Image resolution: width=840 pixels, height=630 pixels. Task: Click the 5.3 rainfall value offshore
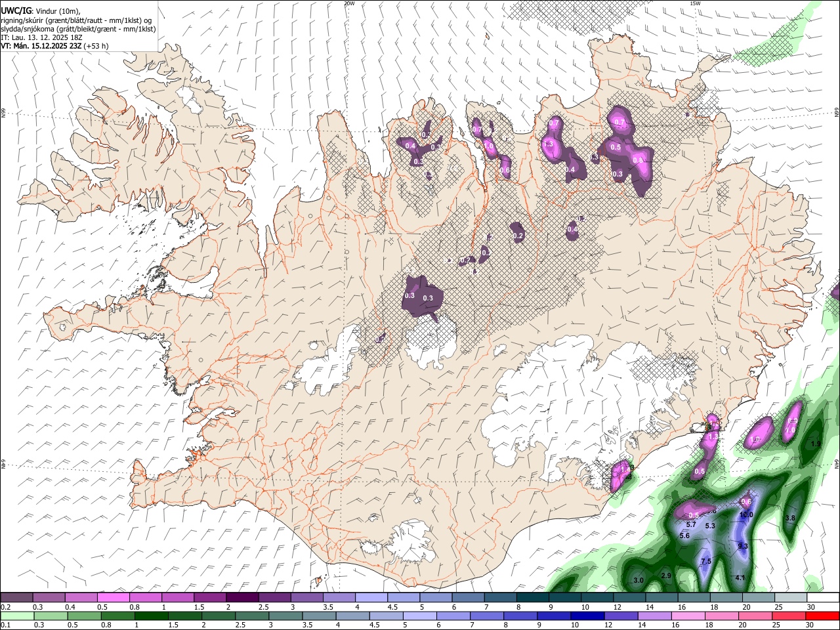pos(710,526)
